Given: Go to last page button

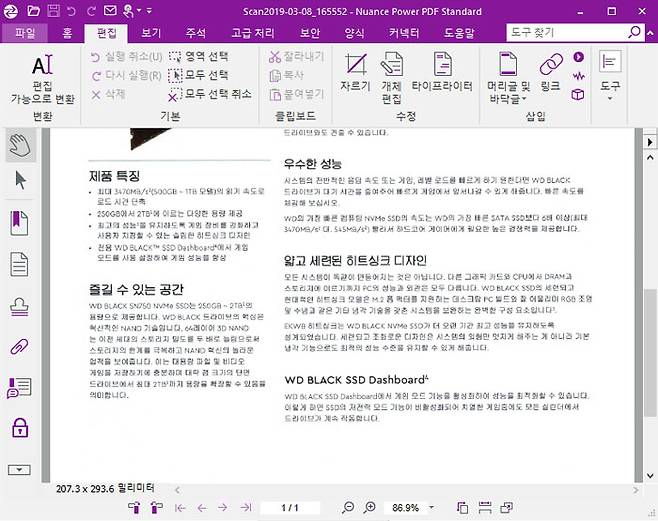Looking at the screenshot, I should (245, 508).
